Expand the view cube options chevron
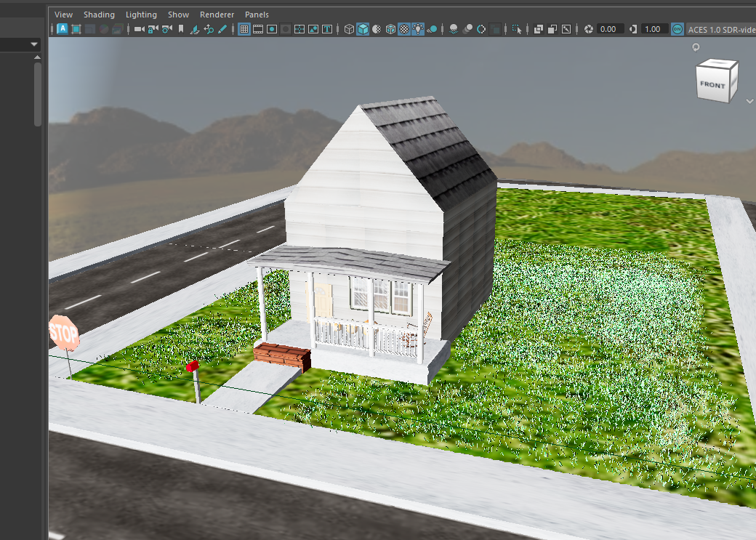The height and width of the screenshot is (540, 756). (x=751, y=102)
